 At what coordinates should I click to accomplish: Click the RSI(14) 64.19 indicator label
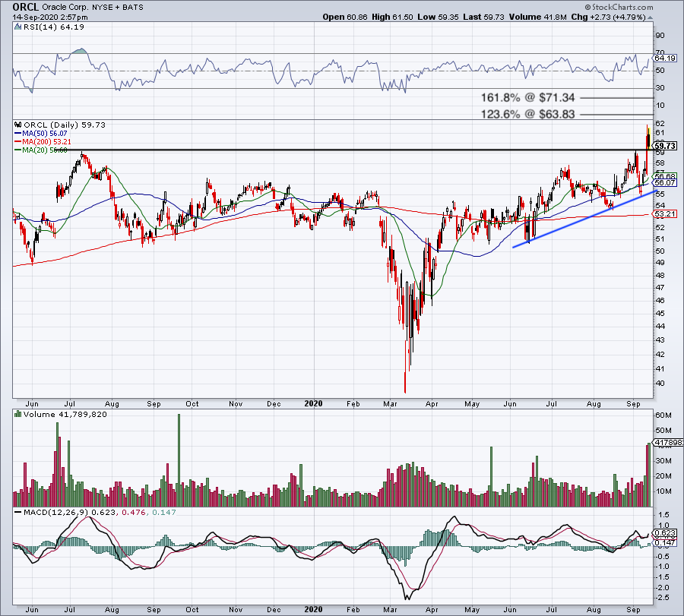coord(53,27)
